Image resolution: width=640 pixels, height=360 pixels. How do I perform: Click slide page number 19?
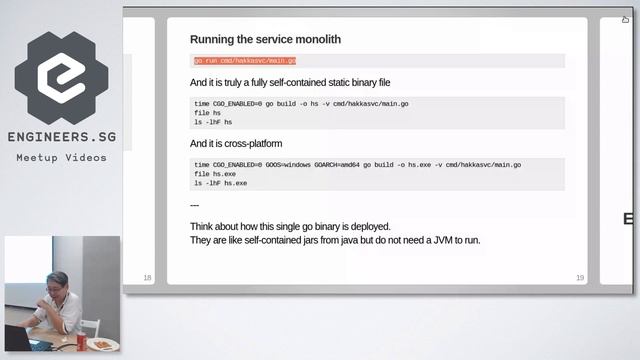pyautogui.click(x=580, y=278)
